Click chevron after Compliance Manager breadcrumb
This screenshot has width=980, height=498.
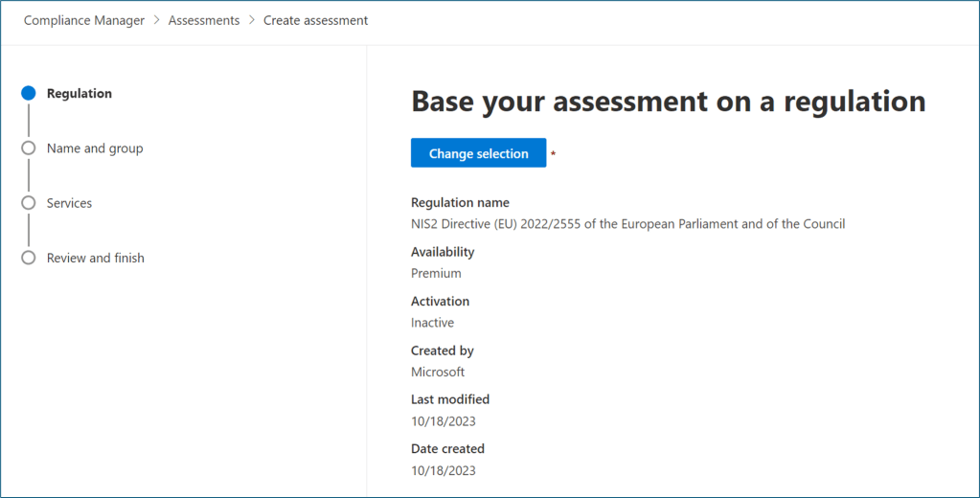[157, 20]
